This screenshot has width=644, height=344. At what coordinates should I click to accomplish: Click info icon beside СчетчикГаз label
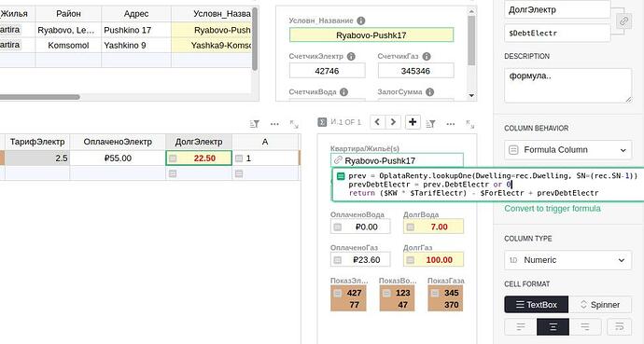[x=427, y=57]
